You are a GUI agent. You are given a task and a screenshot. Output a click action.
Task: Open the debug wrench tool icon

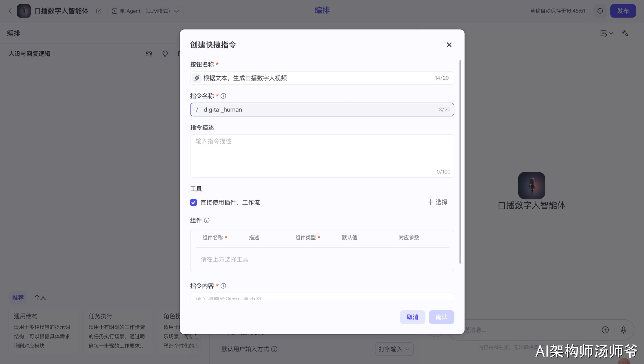(x=625, y=33)
